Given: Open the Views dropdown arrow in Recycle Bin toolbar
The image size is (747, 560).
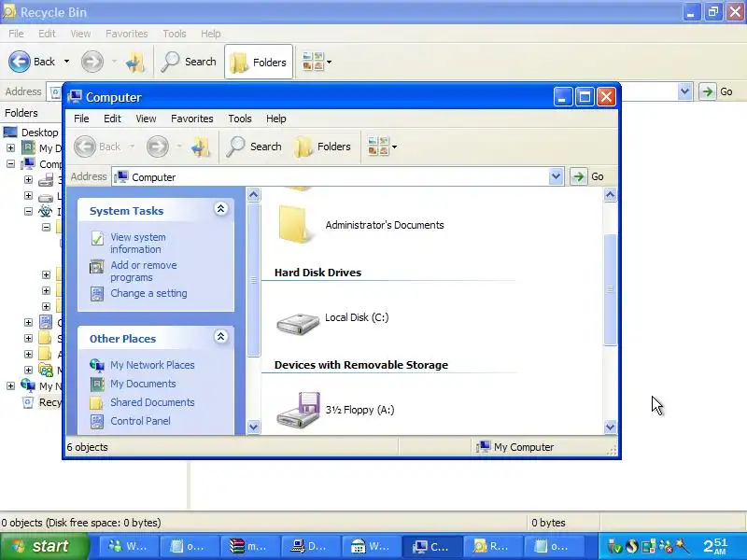Looking at the screenshot, I should pyautogui.click(x=330, y=62).
